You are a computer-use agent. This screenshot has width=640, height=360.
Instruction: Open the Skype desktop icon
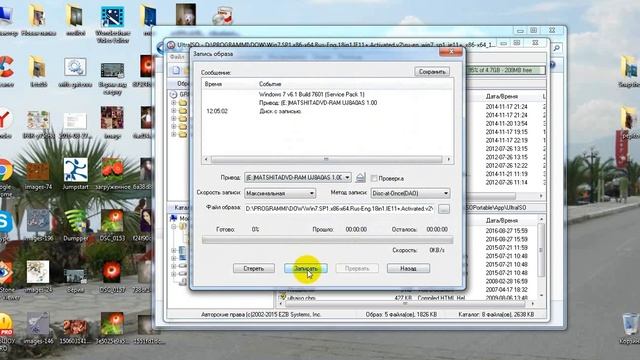[5, 226]
